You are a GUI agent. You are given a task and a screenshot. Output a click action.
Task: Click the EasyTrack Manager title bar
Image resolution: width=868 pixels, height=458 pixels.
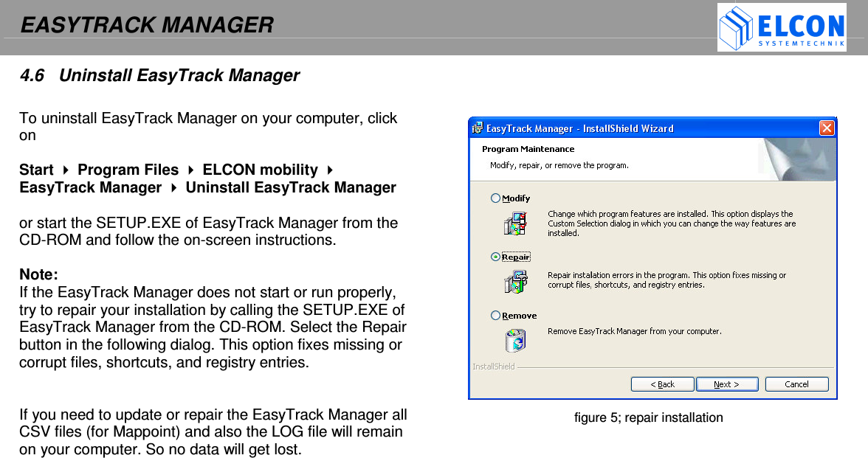(627, 128)
